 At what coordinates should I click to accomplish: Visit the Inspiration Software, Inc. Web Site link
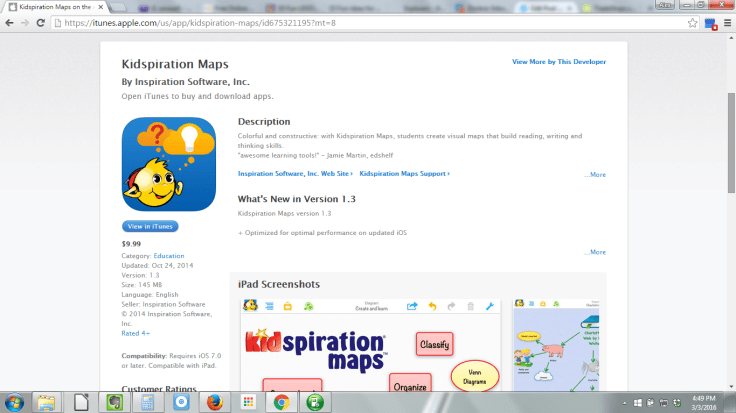pos(295,174)
